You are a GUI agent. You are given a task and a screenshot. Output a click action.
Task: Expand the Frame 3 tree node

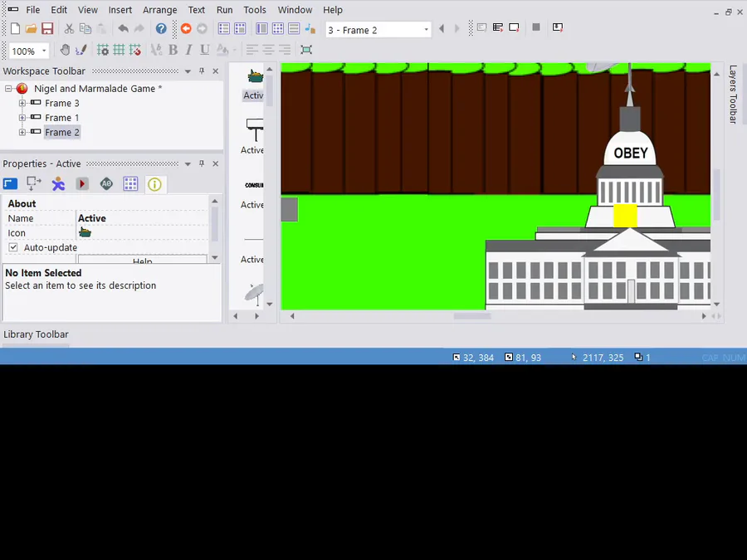pyautogui.click(x=22, y=103)
